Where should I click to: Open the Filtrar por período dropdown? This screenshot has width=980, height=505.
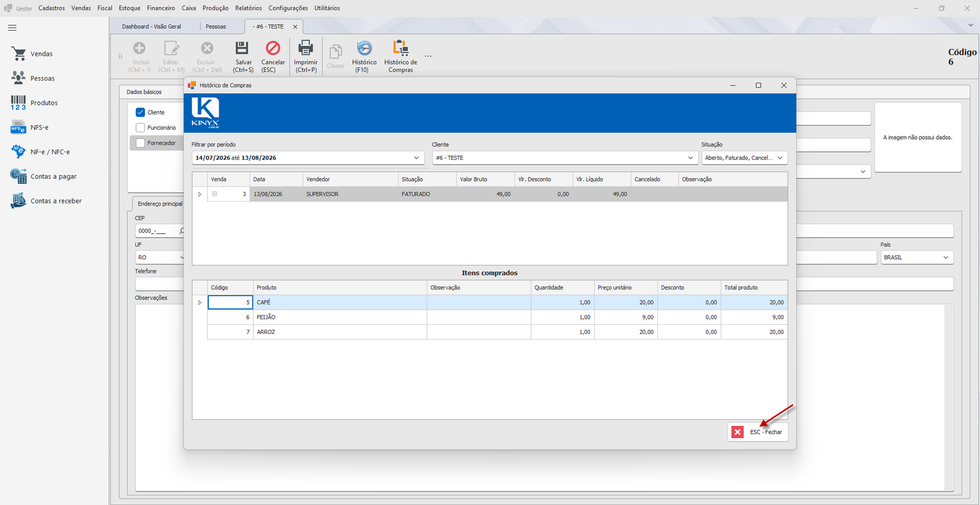click(417, 158)
